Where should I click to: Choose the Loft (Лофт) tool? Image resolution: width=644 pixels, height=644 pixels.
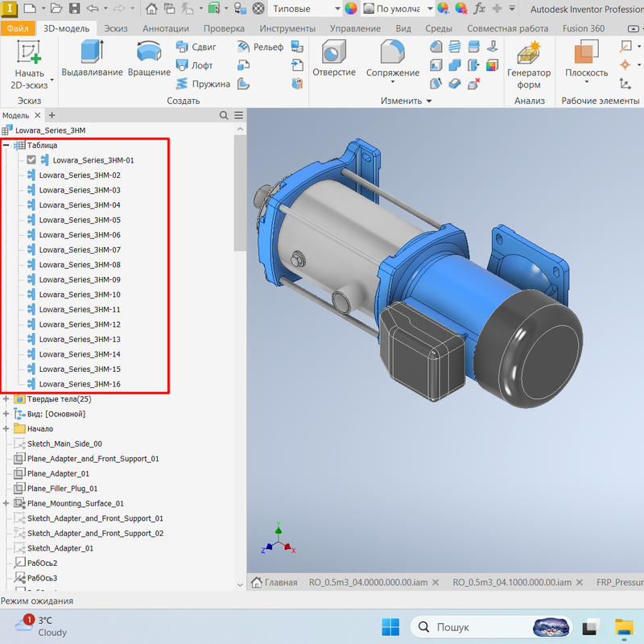click(194, 65)
